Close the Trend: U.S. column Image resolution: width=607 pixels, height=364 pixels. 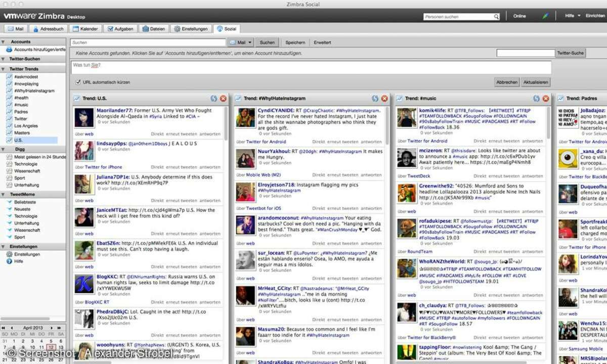pyautogui.click(x=223, y=98)
